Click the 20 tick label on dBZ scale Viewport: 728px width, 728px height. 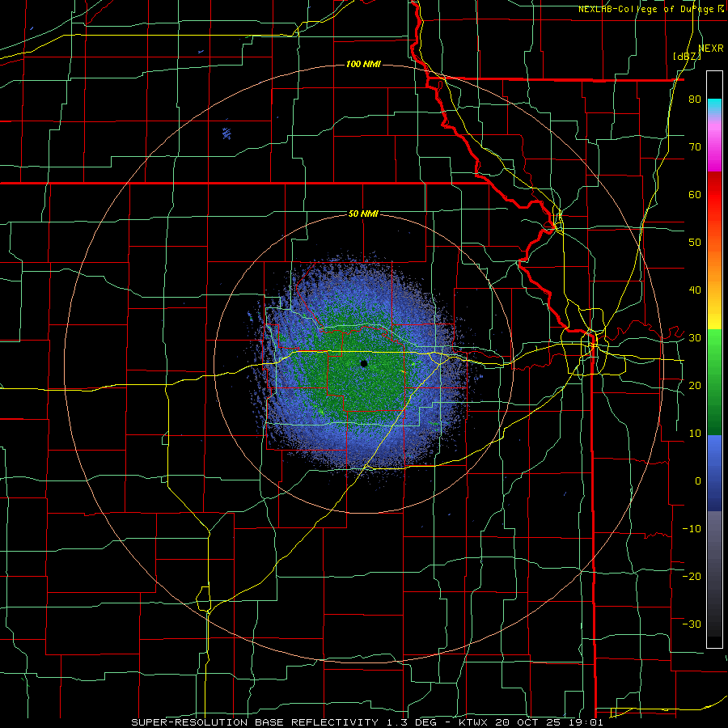pyautogui.click(x=695, y=386)
